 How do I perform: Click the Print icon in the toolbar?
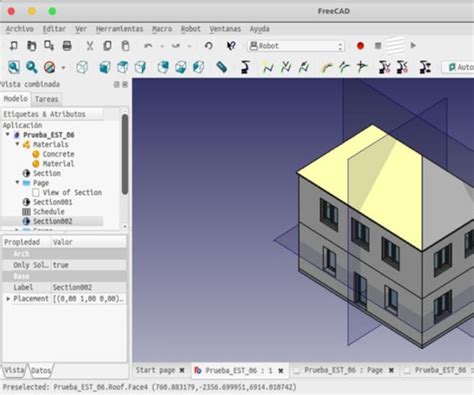point(67,46)
